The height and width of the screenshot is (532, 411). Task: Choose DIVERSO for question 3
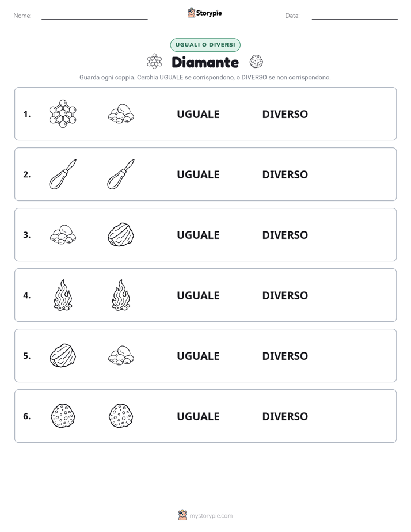pos(285,235)
